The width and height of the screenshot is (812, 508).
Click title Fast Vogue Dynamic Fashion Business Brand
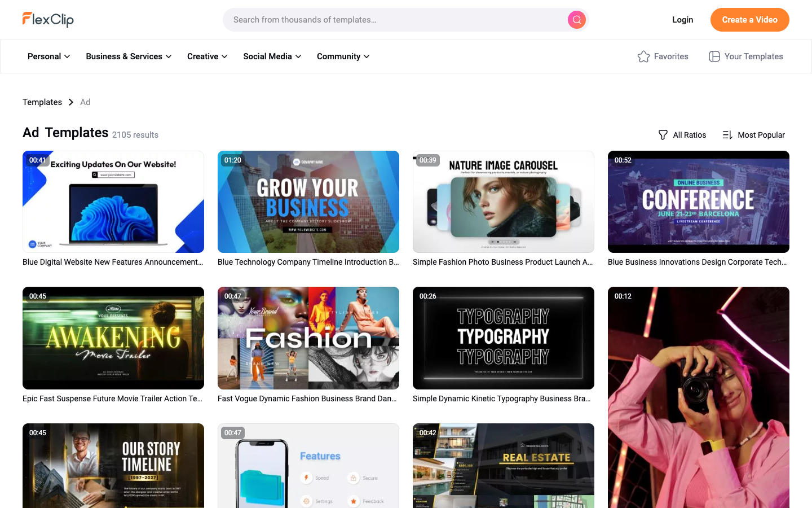tap(307, 398)
